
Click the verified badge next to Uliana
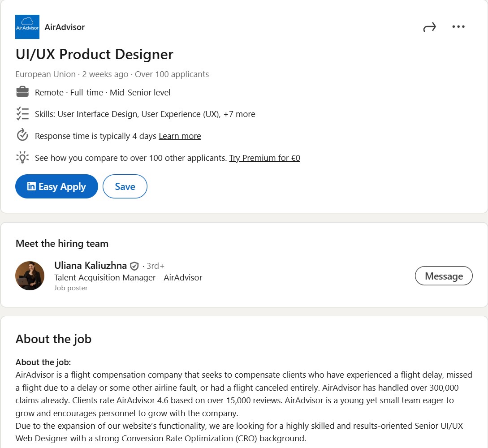point(134,266)
